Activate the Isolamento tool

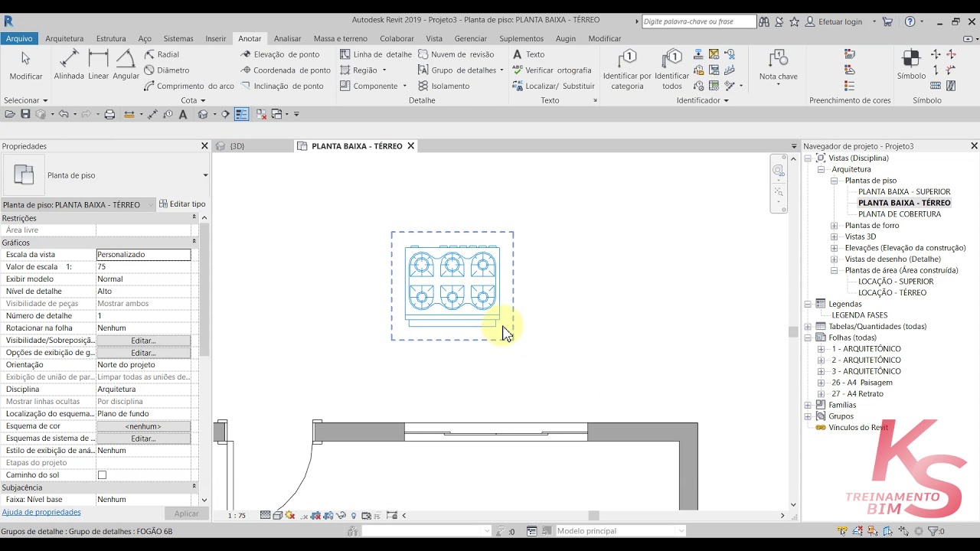pyautogui.click(x=444, y=86)
